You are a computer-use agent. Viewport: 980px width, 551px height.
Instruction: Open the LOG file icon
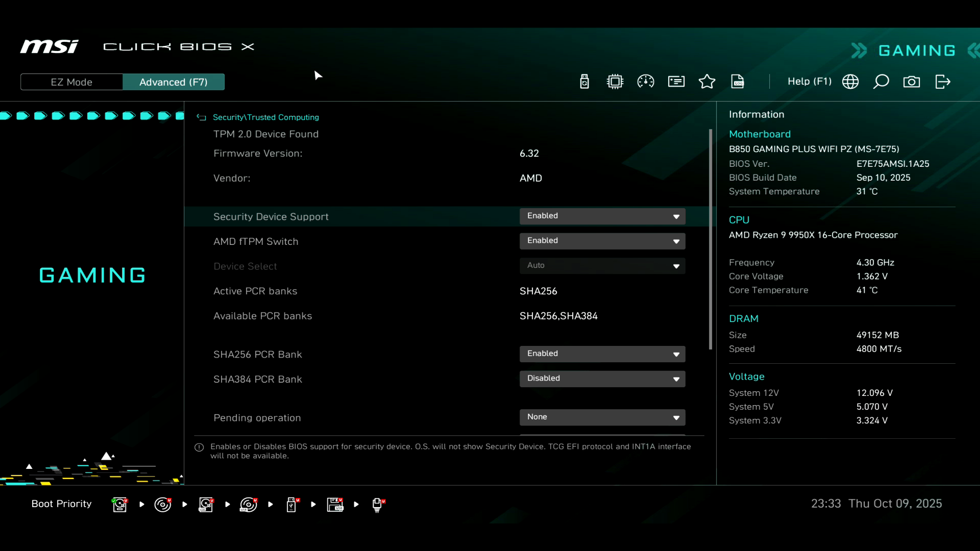(x=738, y=82)
